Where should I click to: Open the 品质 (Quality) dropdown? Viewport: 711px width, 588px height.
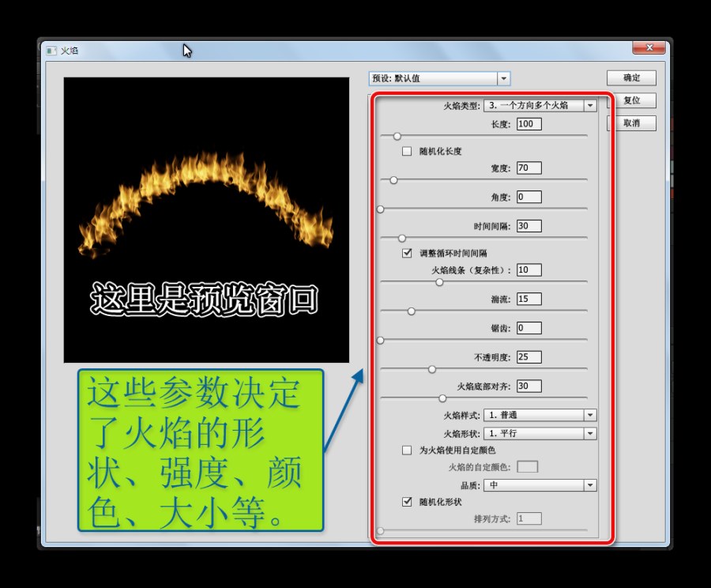coord(589,485)
